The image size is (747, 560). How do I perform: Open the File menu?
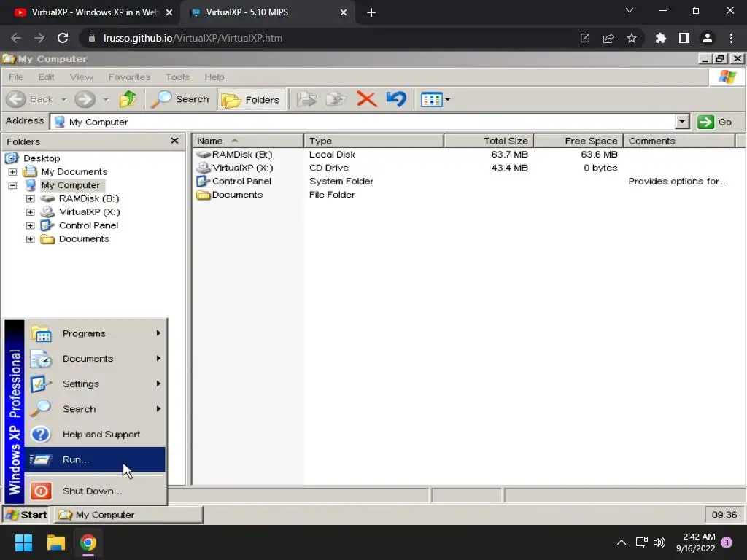[16, 77]
